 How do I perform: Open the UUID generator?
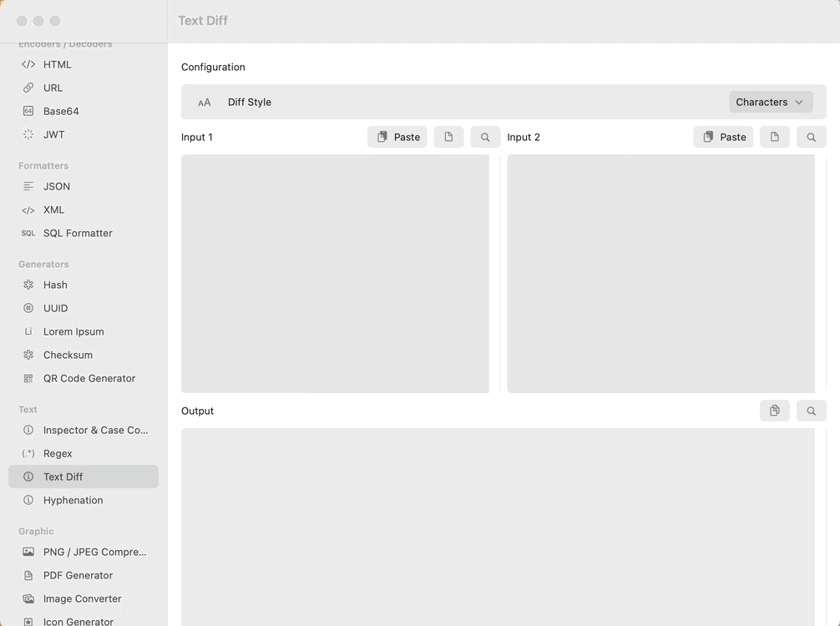83,309
